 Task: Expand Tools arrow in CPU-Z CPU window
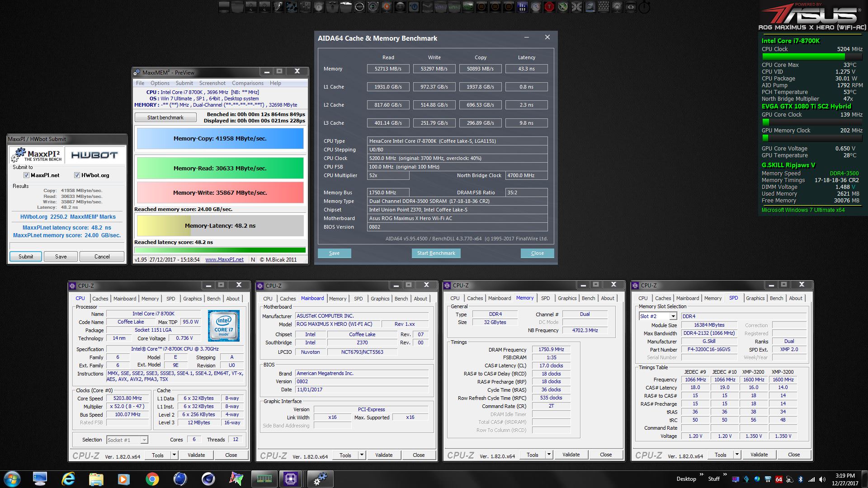tap(174, 455)
